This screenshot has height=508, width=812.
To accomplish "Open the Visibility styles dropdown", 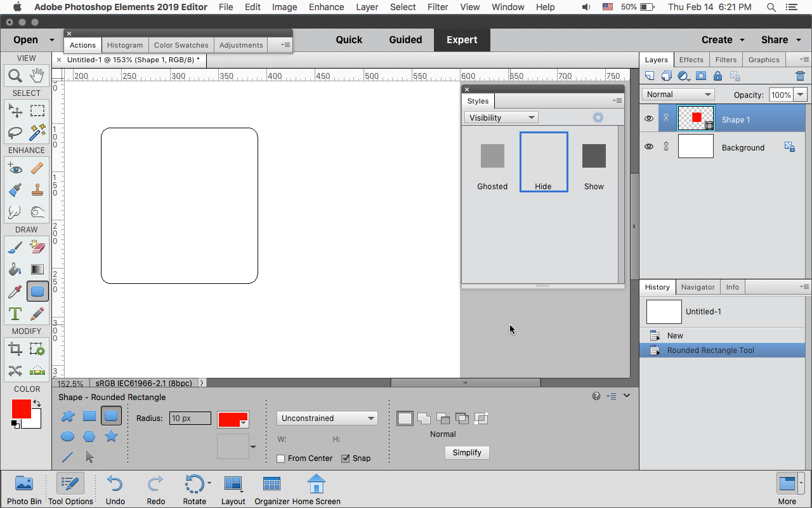I will point(501,117).
